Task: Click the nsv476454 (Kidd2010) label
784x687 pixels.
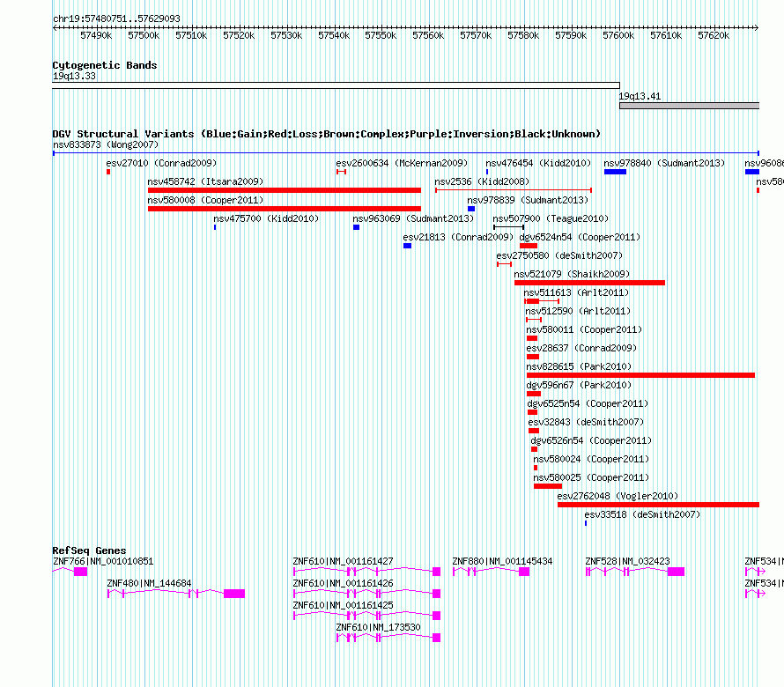Action: pos(538,164)
